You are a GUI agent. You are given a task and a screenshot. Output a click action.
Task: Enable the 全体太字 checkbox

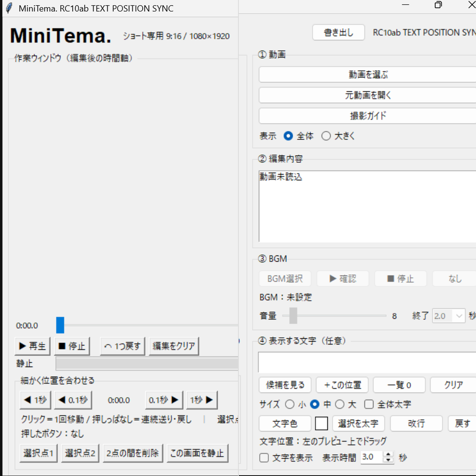click(x=369, y=404)
